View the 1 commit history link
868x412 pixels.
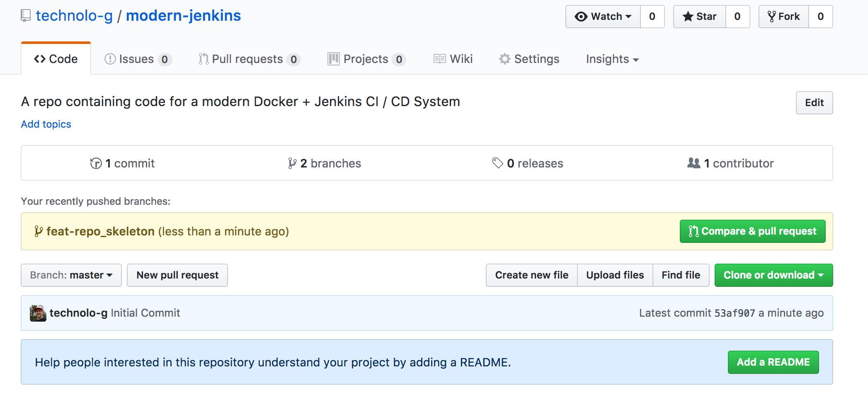coord(122,163)
